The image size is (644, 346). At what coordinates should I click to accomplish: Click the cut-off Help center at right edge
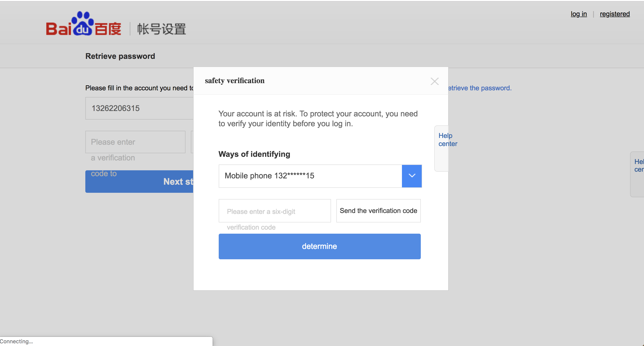point(638,166)
